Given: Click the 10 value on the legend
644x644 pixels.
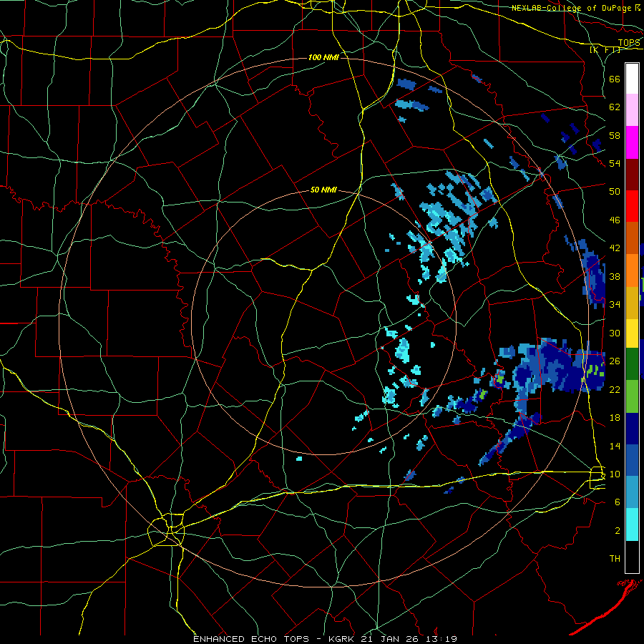Looking at the screenshot, I should coord(615,474).
